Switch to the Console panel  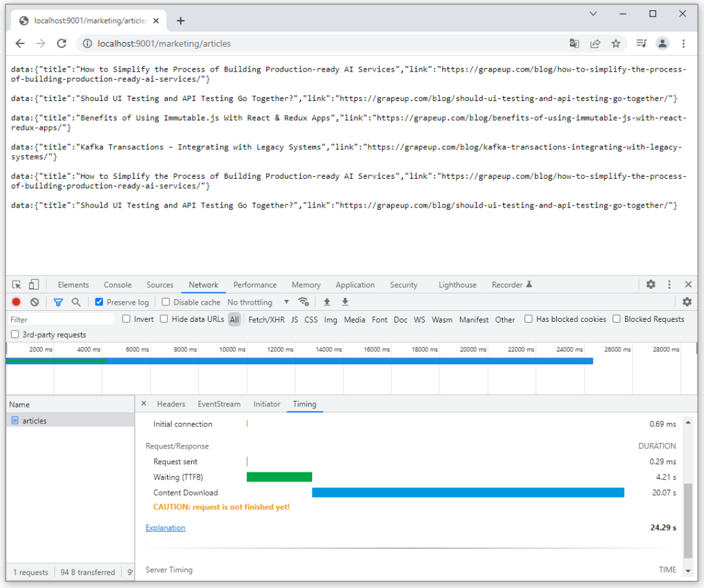pos(118,285)
